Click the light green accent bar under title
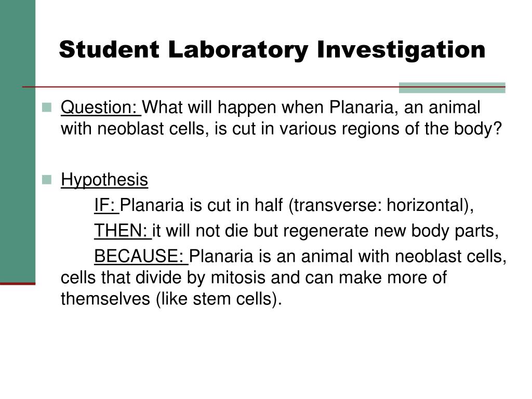This screenshot has width=532, height=399. tap(452, 87)
